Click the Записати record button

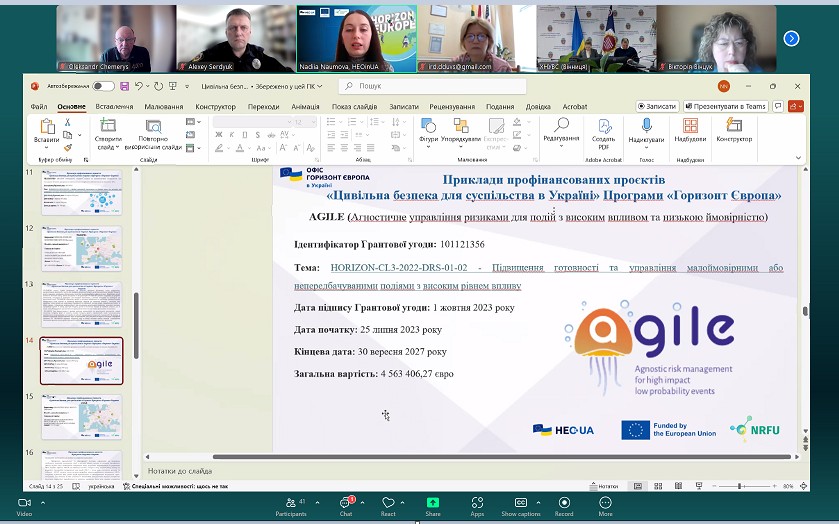(657, 107)
